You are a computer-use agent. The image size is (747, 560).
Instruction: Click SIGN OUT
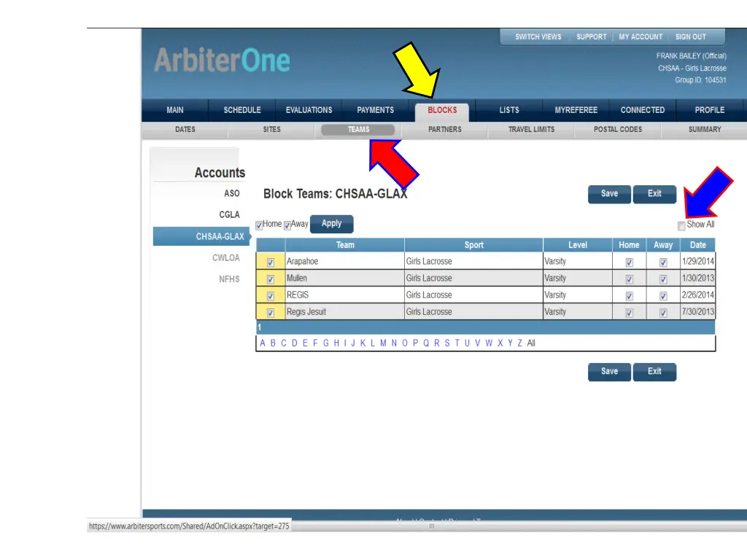690,36
